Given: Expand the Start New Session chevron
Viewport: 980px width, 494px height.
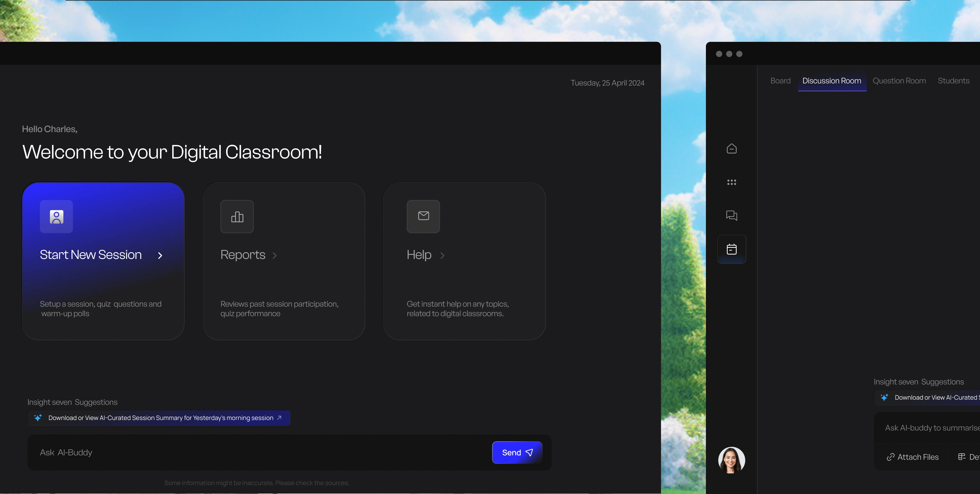Looking at the screenshot, I should click(160, 256).
